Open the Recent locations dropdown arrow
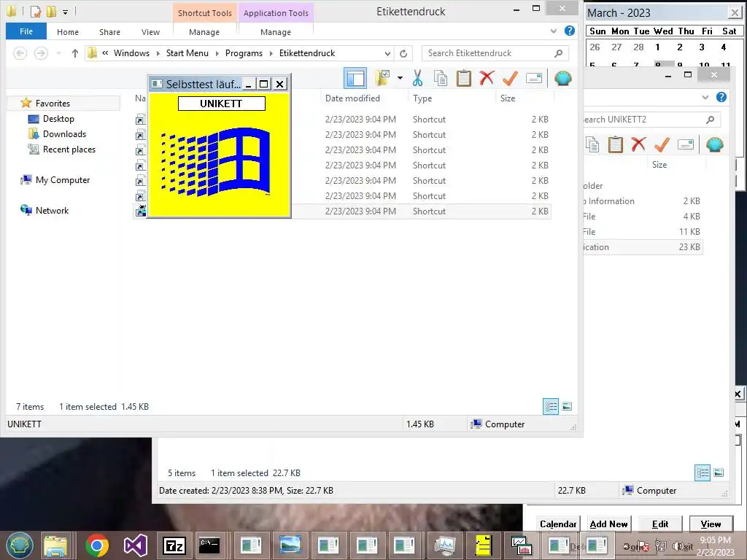The height and width of the screenshot is (560, 747). [x=58, y=53]
